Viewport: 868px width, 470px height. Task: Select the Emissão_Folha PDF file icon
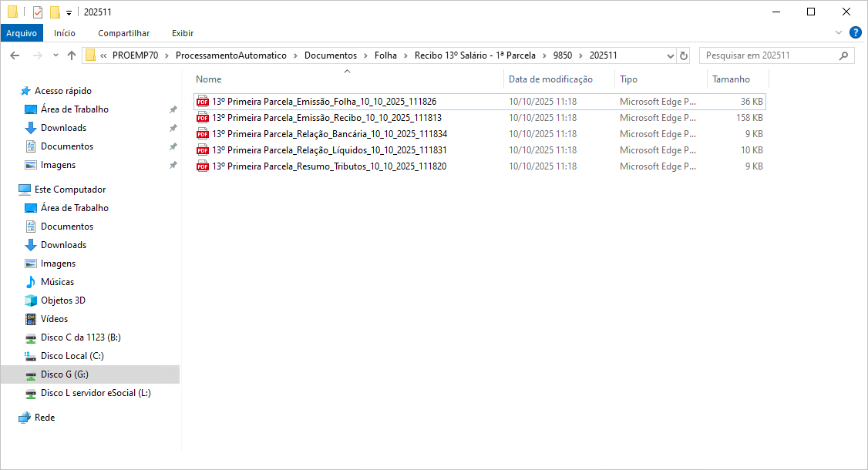point(203,101)
